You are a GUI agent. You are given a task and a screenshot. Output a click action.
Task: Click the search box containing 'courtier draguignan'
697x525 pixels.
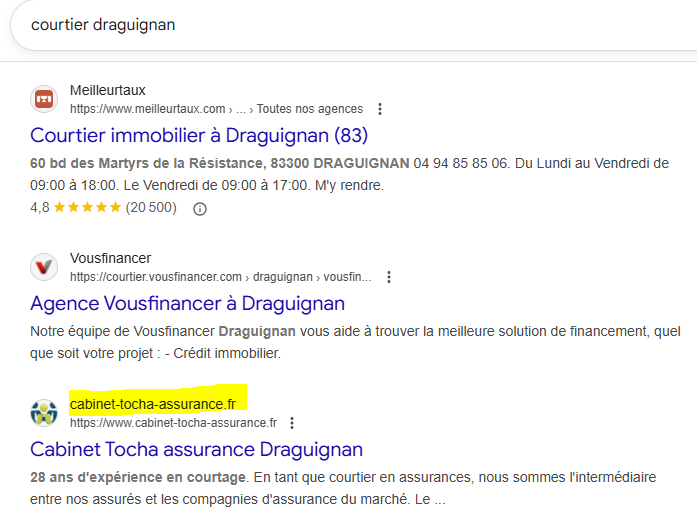click(356, 25)
